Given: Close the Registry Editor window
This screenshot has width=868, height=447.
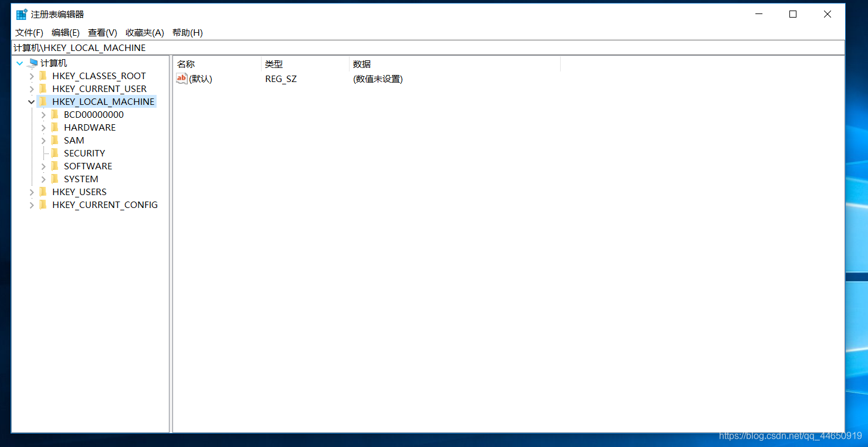Looking at the screenshot, I should [828, 14].
